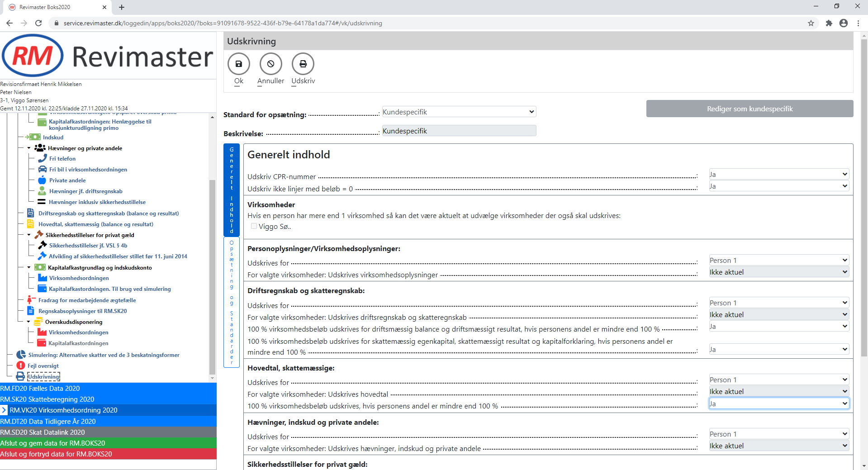Open the Standard for opsætning dropdown
Screen dimensions: 868x470
tap(459, 112)
